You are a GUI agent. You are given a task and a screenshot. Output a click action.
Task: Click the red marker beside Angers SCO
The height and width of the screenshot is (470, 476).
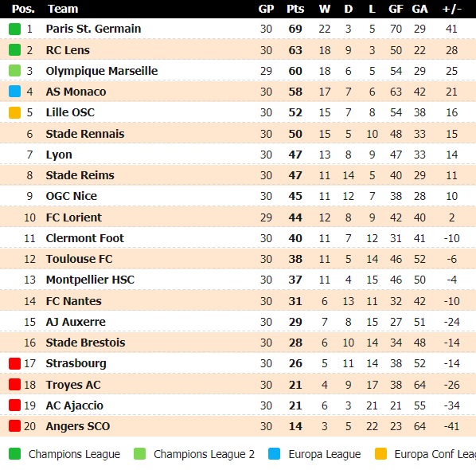(x=14, y=426)
